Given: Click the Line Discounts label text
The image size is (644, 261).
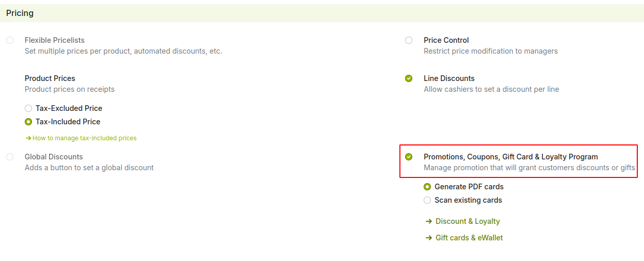Looking at the screenshot, I should click(449, 78).
